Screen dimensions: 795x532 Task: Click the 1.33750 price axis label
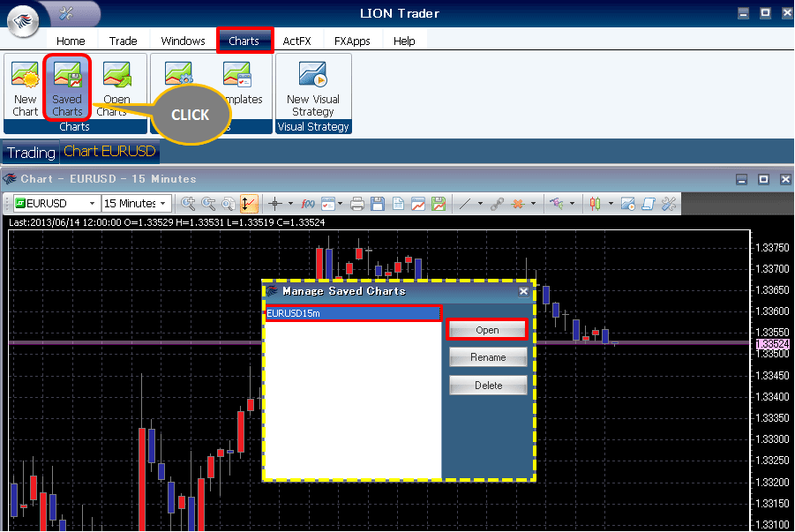pos(773,248)
